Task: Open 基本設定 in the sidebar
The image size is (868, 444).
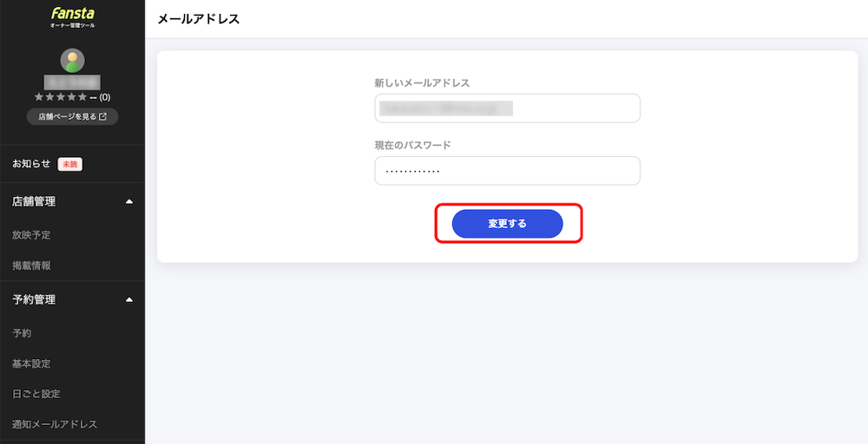Action: [31, 364]
